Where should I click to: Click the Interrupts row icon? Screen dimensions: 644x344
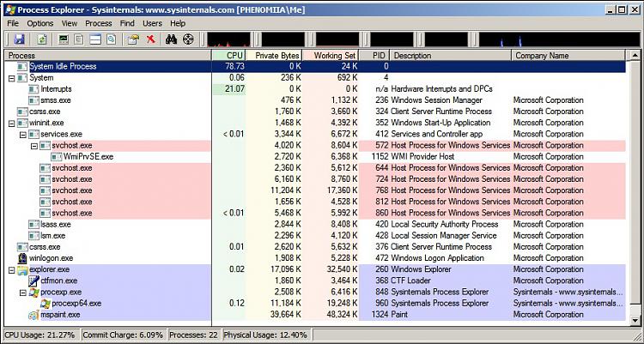coord(33,89)
